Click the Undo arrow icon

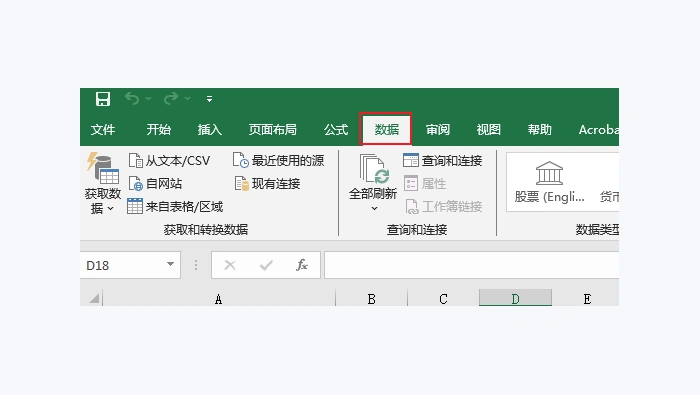[x=132, y=98]
